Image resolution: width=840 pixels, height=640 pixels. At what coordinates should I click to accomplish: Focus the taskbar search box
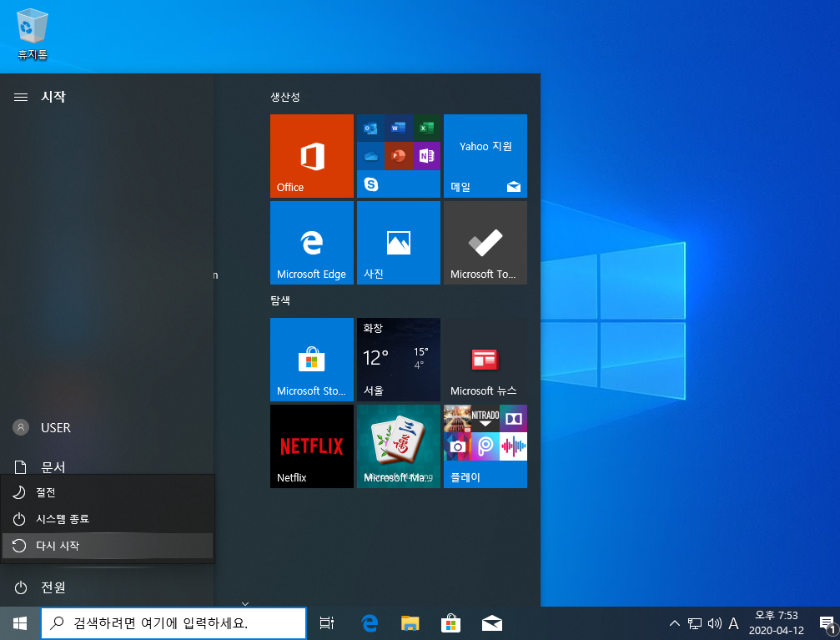(x=174, y=623)
